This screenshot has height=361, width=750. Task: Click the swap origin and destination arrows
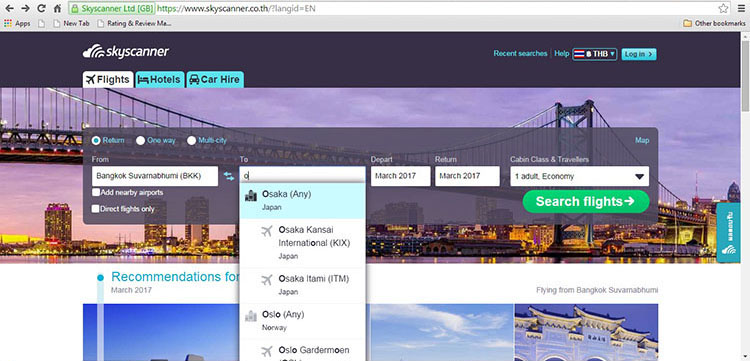click(229, 176)
